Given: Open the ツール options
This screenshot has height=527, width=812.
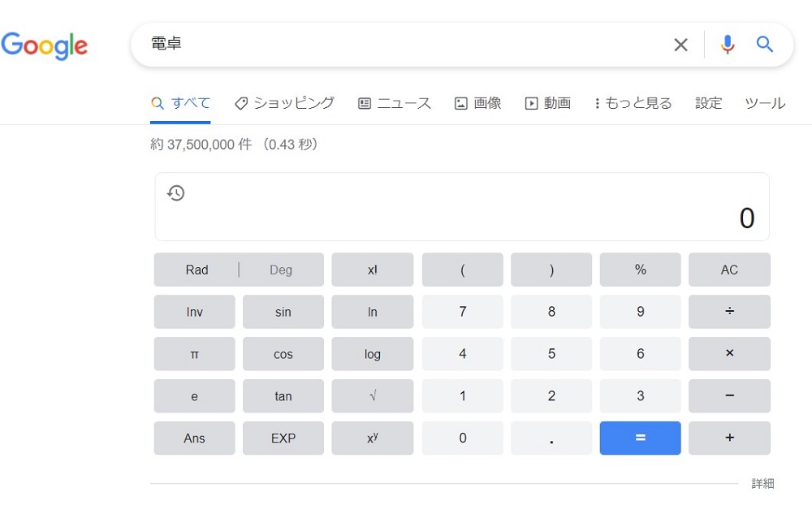Looking at the screenshot, I should coord(764,103).
